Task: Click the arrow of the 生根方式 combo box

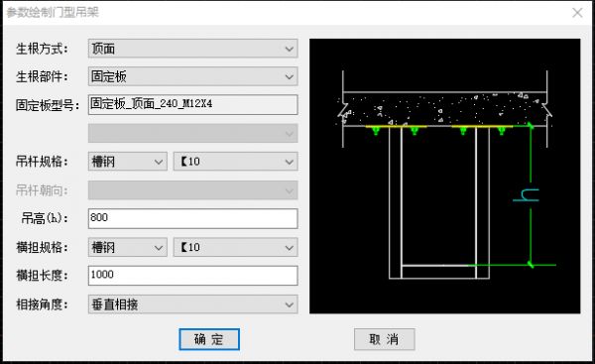Action: [290, 49]
